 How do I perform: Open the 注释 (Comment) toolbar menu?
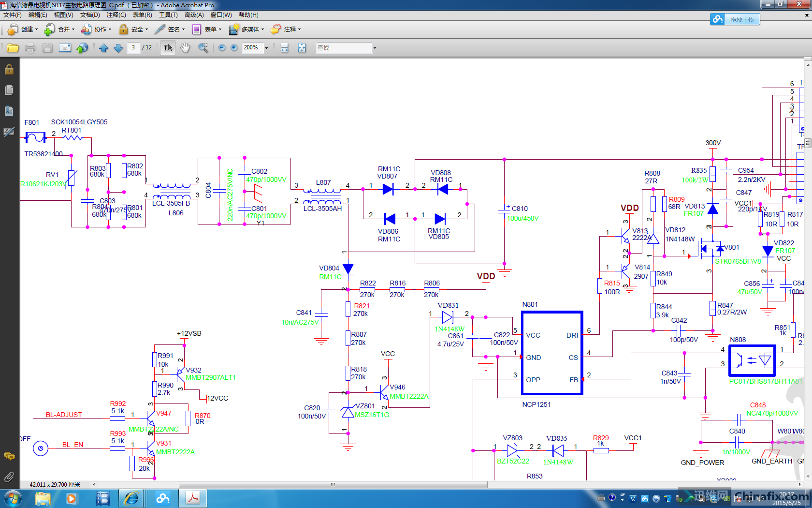(285, 30)
